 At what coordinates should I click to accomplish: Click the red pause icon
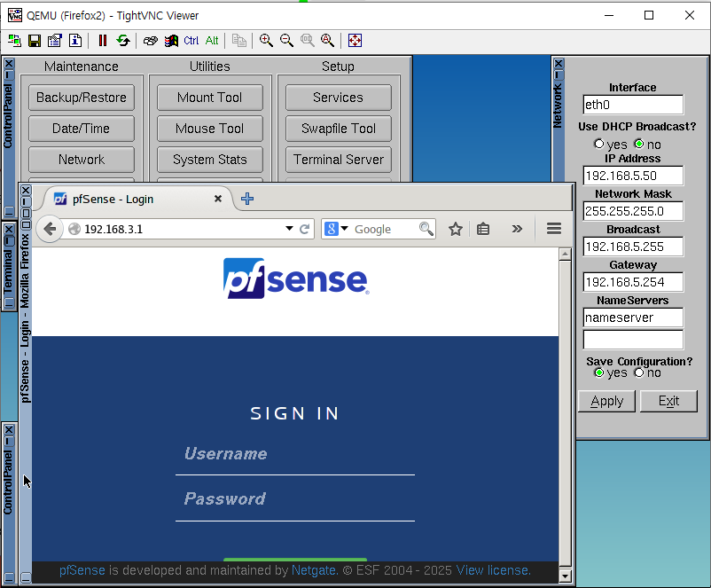103,41
